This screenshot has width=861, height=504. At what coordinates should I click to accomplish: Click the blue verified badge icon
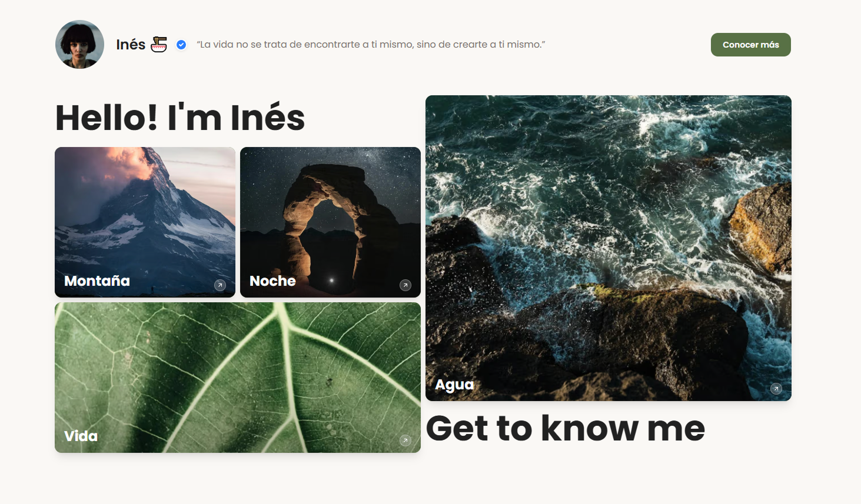click(x=181, y=45)
